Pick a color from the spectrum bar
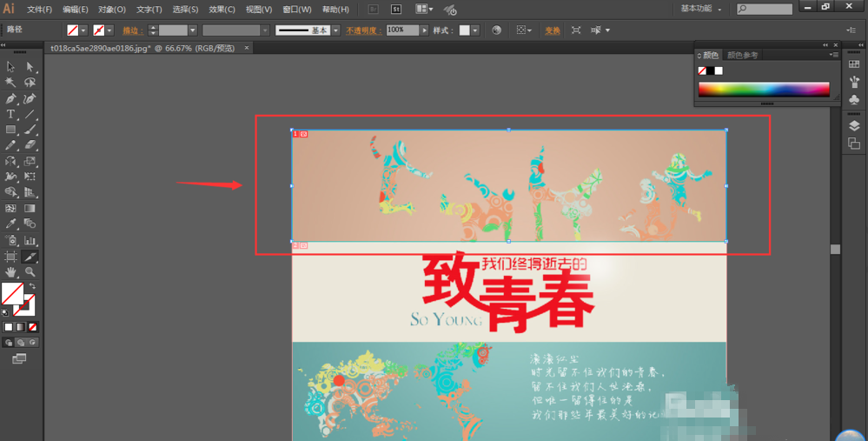The width and height of the screenshot is (868, 441). pos(764,89)
